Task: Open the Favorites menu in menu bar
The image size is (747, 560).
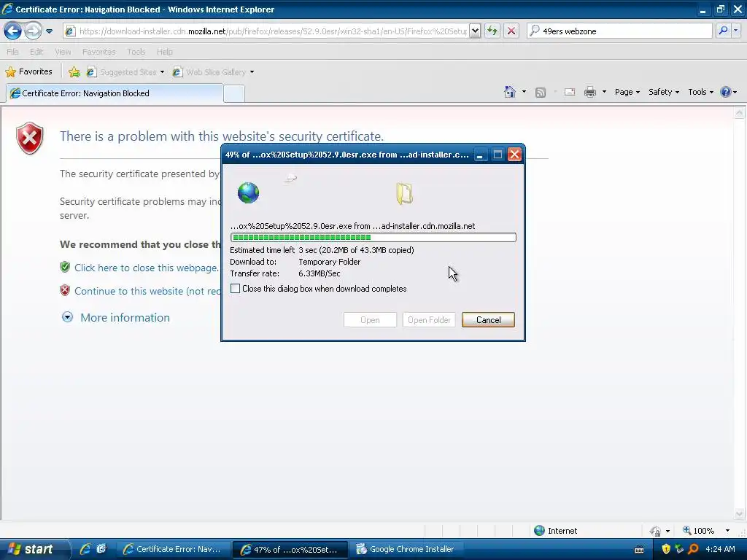Action: tap(98, 52)
